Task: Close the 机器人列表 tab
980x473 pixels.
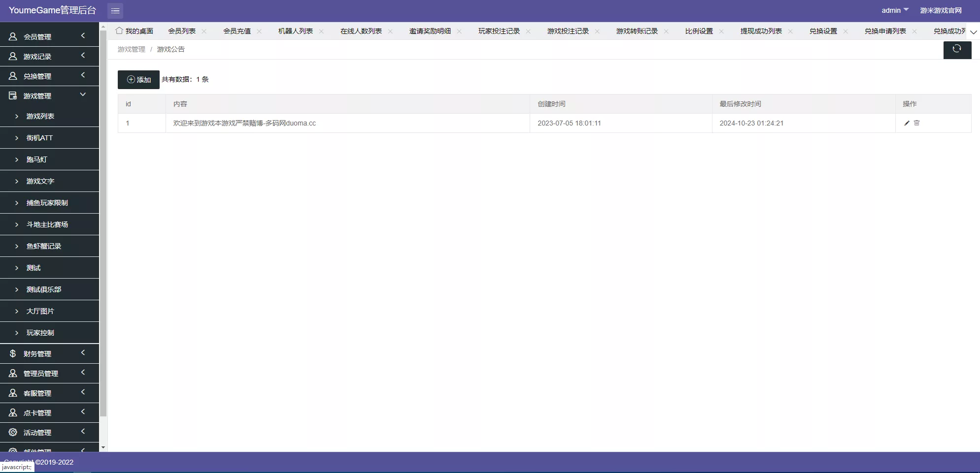Action: tap(321, 31)
